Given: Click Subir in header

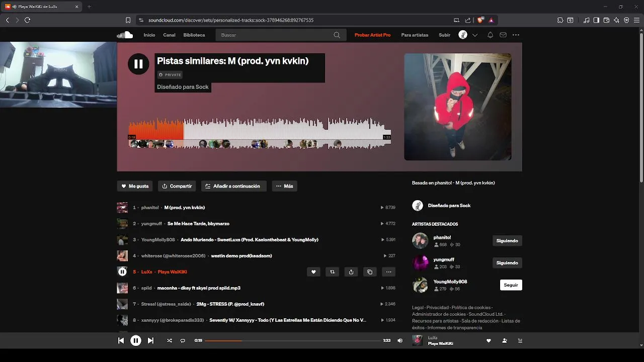Looking at the screenshot, I should tap(444, 35).
